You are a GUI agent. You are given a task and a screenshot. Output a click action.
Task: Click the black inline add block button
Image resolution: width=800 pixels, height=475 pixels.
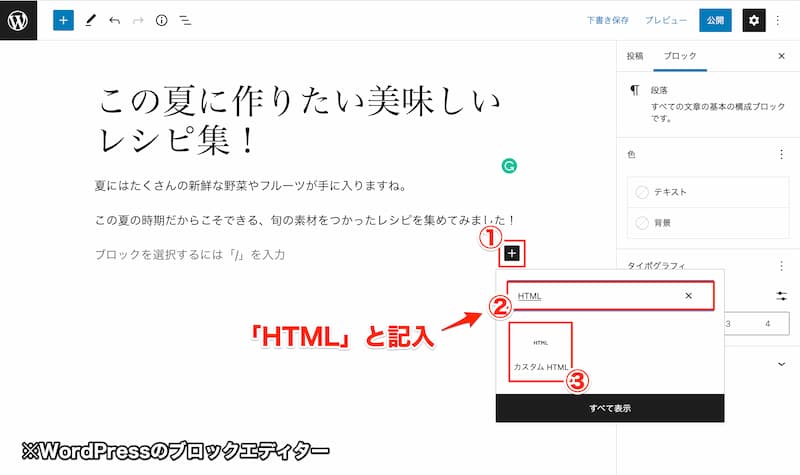[x=512, y=253]
